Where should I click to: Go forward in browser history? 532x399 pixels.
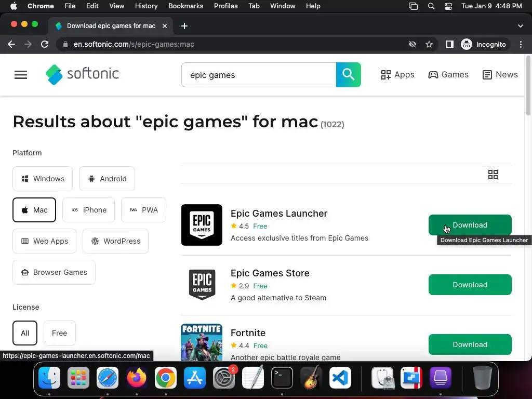point(28,44)
